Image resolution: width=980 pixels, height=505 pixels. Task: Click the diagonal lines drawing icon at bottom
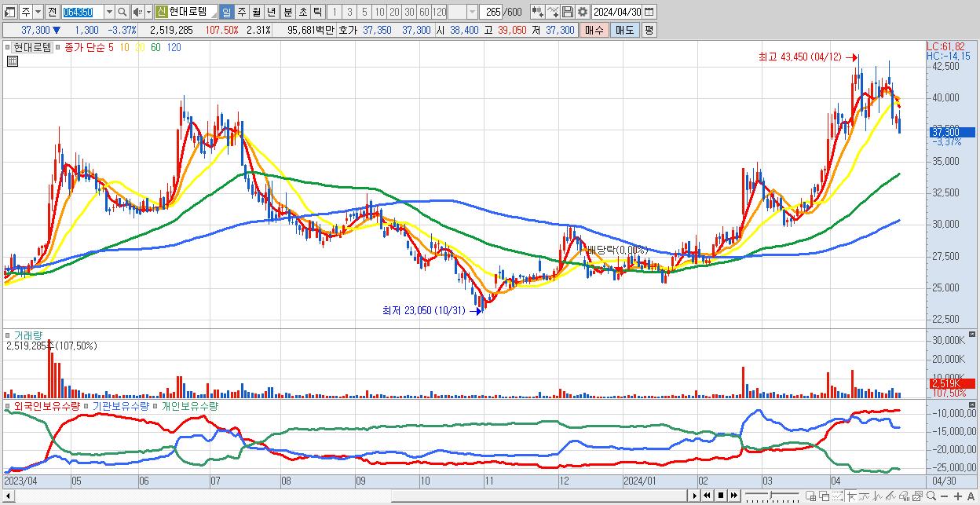(890, 496)
